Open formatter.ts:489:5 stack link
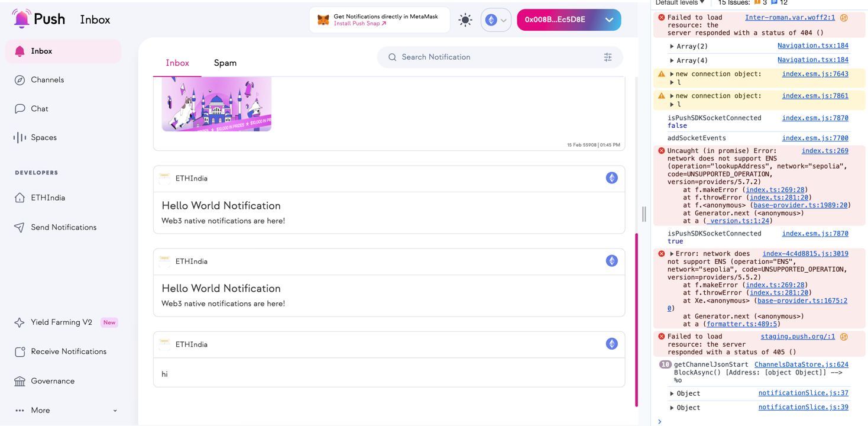This screenshot has width=868, height=426. point(741,324)
